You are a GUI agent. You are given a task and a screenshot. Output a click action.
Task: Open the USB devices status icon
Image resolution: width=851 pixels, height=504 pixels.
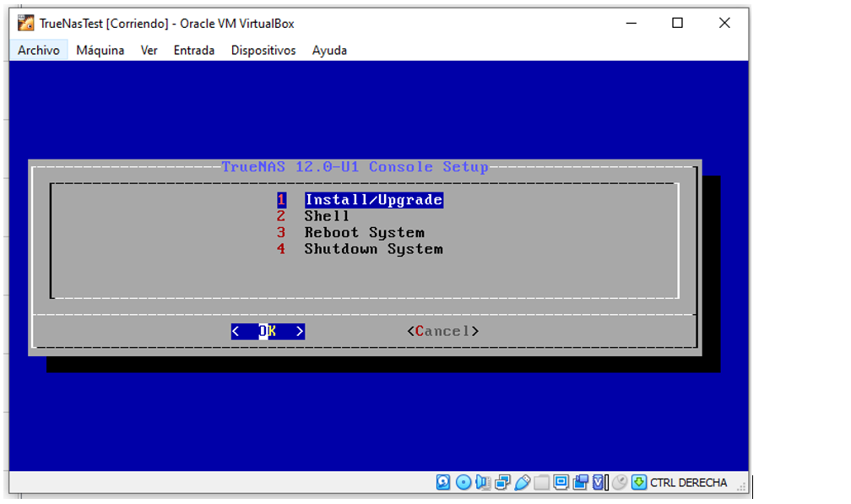pos(522,482)
